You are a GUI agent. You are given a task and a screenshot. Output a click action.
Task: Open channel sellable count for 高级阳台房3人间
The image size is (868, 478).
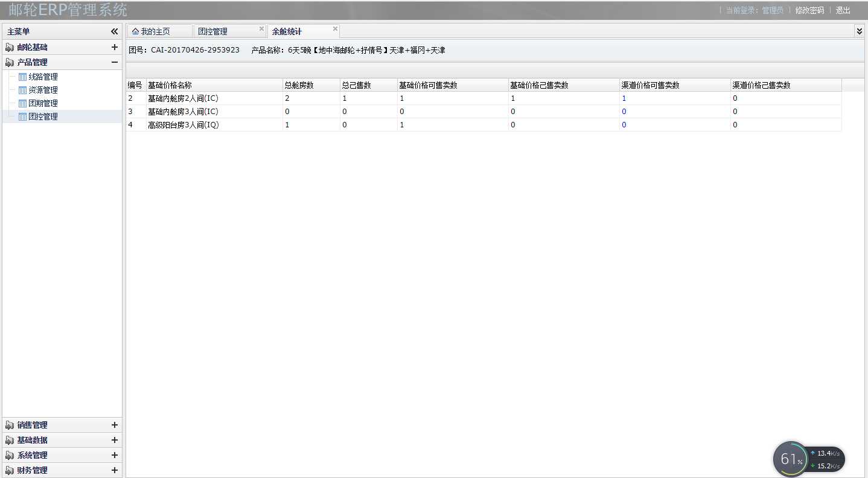(x=624, y=124)
